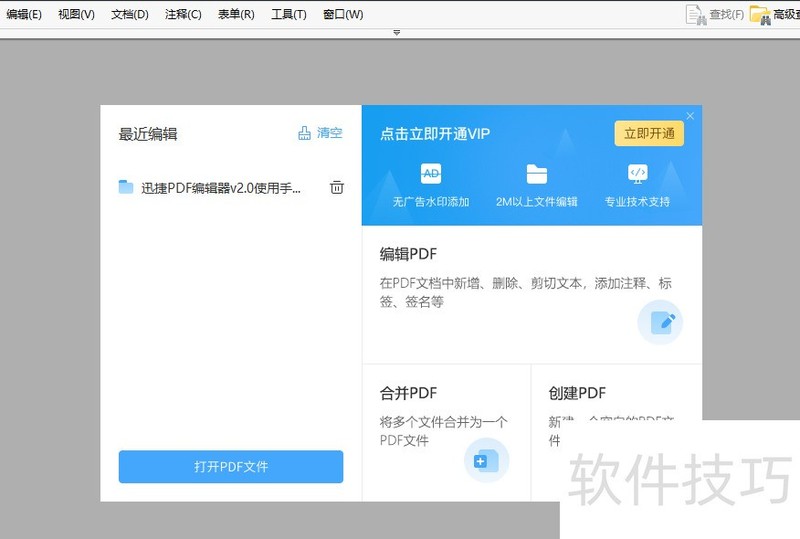The height and width of the screenshot is (539, 800).
Task: Click the 点击立即开通VIP heading
Action: click(435, 134)
